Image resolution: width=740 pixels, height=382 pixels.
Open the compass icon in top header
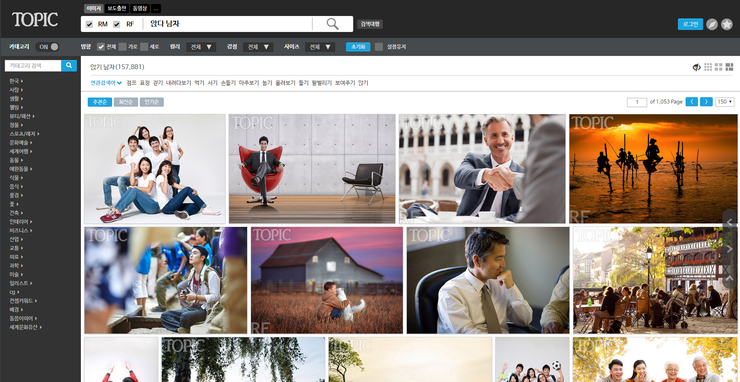(x=712, y=25)
